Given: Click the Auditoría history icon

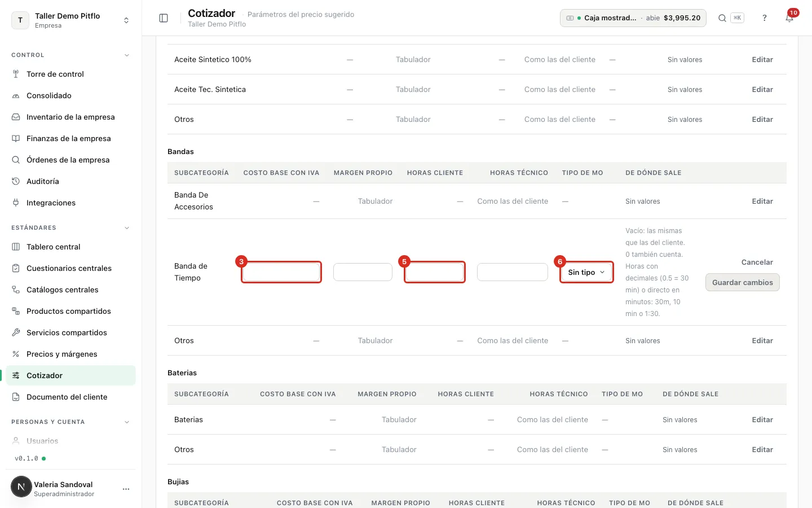Looking at the screenshot, I should [x=16, y=181].
